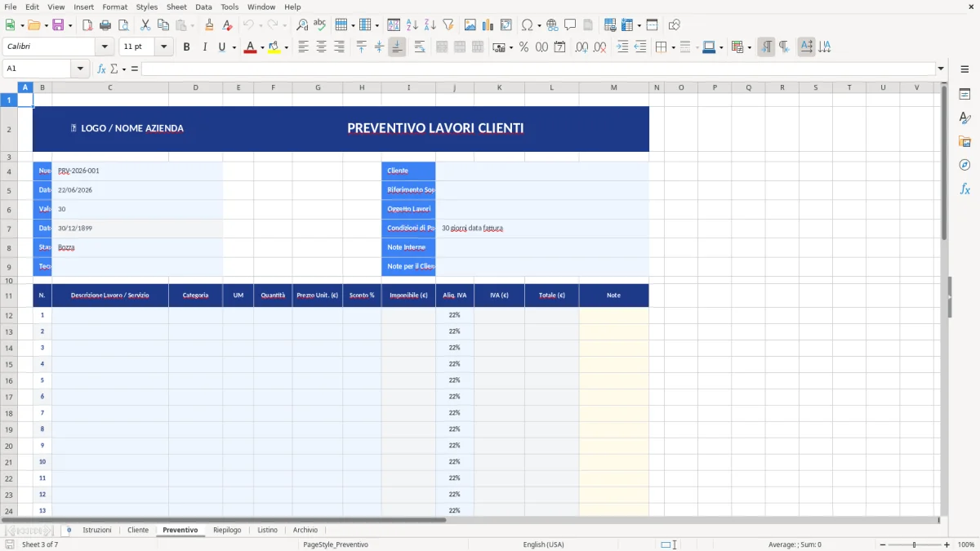Click Sort Ascending icon

point(412,25)
